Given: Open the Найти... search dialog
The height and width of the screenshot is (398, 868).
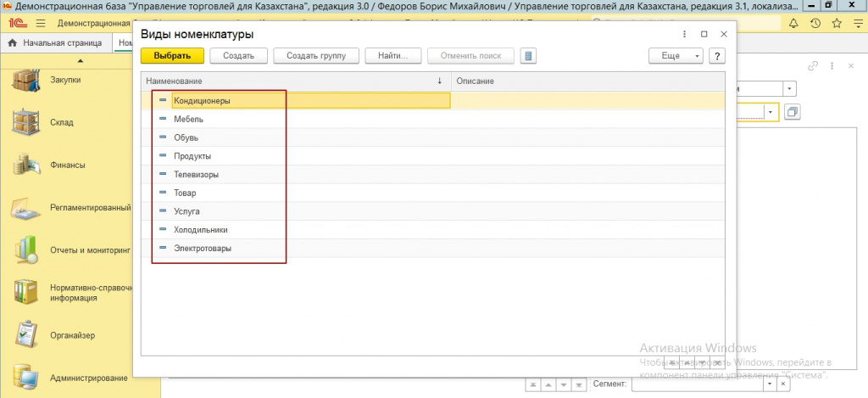Looking at the screenshot, I should pos(393,56).
